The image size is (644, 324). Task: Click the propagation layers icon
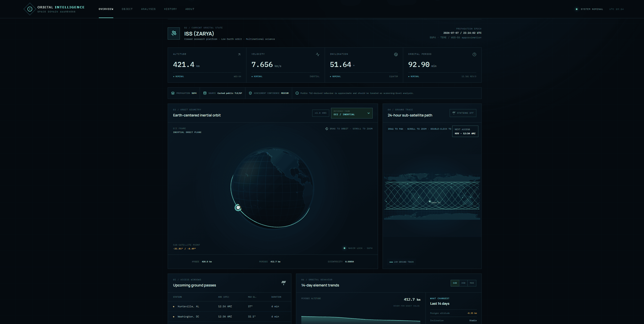point(173,93)
